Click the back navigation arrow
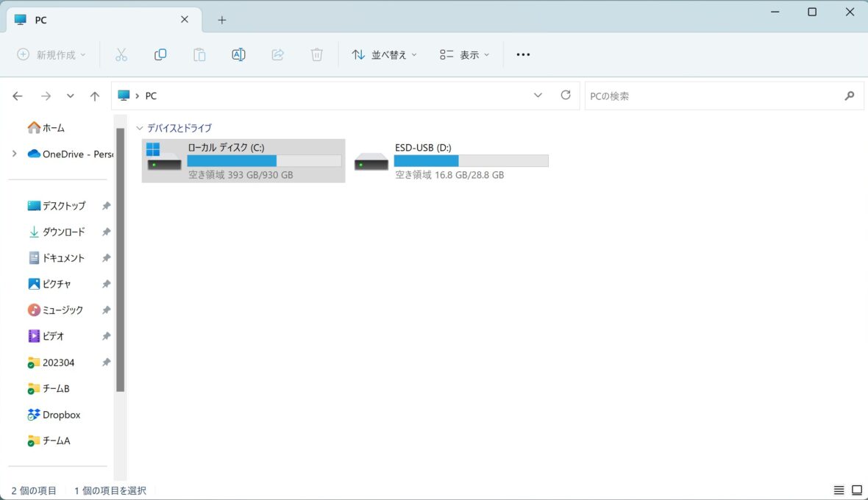This screenshot has width=868, height=500. 17,96
